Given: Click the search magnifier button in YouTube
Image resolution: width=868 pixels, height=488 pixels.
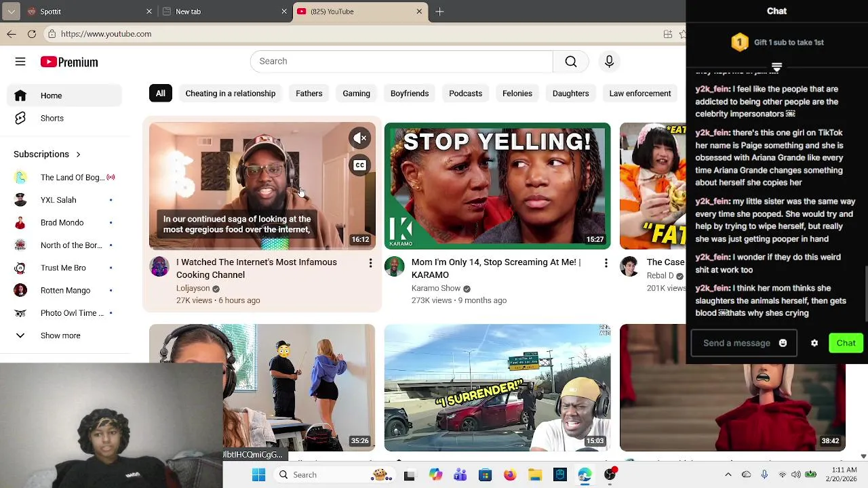Looking at the screenshot, I should coord(571,61).
